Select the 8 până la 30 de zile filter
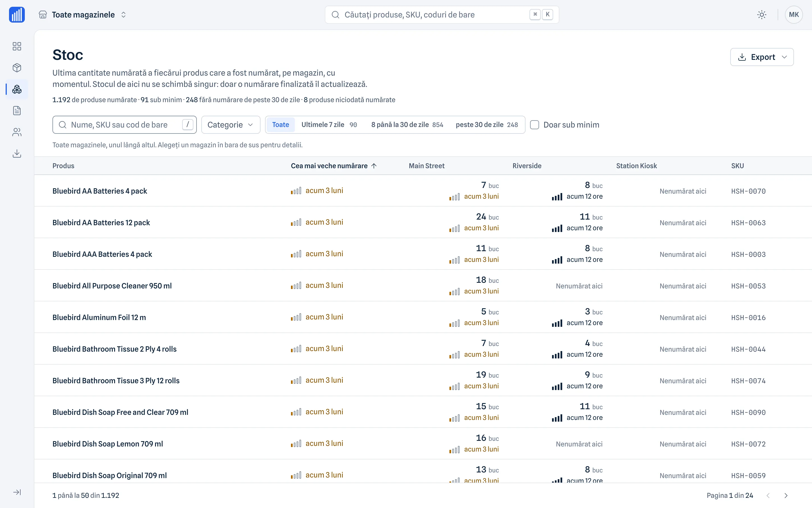This screenshot has width=812, height=508. [407, 125]
